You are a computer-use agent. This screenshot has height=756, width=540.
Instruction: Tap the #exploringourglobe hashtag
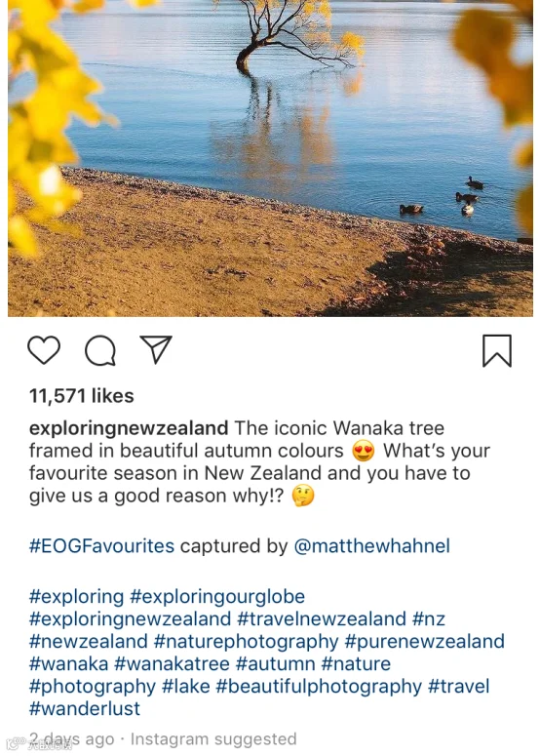pos(217,596)
